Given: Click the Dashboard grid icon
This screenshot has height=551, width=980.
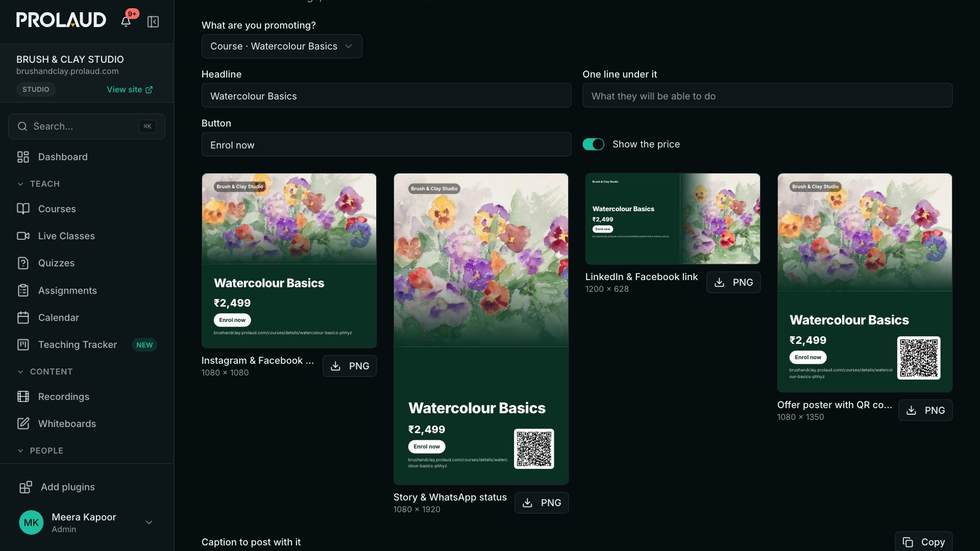Looking at the screenshot, I should tap(23, 157).
